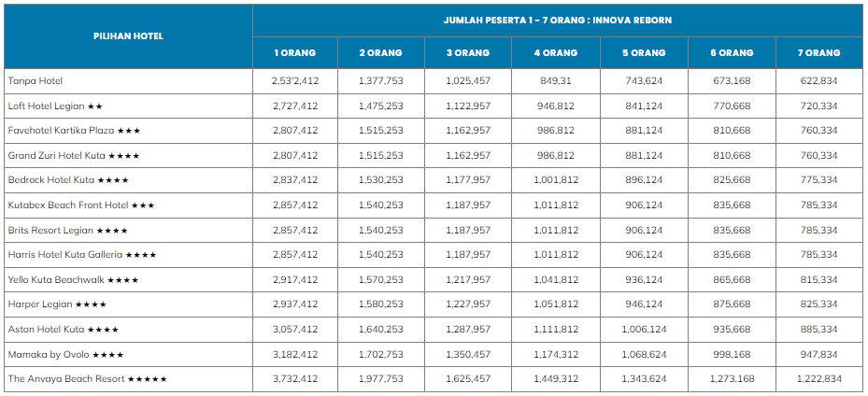
Task: Click Grand Zuri Hotel Kuta name
Action: (57, 155)
